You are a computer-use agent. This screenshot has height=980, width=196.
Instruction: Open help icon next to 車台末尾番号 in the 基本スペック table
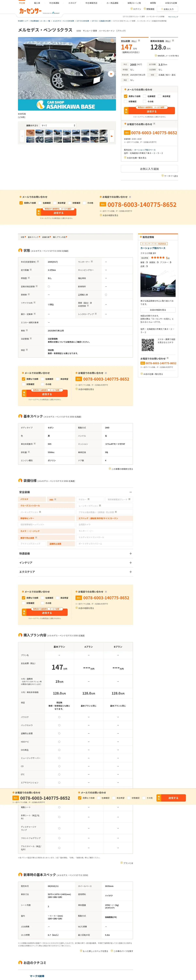coord(35,443)
